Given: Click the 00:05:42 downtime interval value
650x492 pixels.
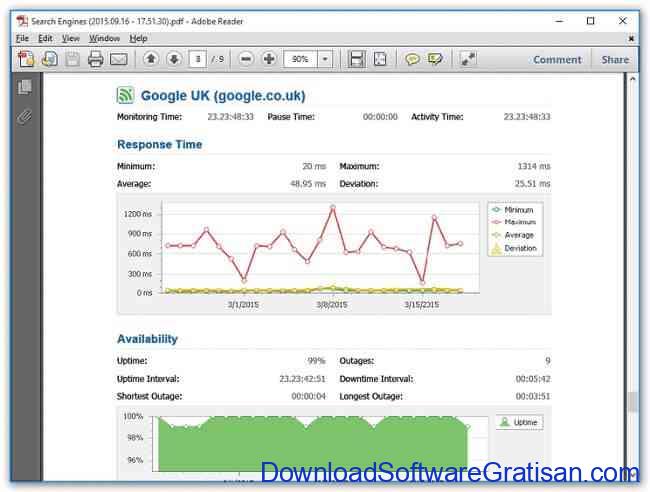Looking at the screenshot, I should tap(533, 379).
